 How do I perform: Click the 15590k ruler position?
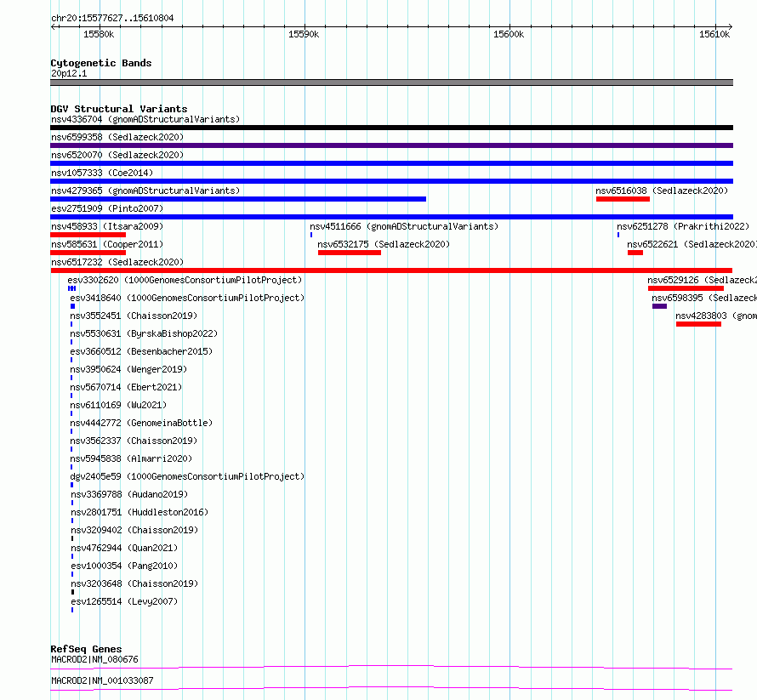(304, 34)
